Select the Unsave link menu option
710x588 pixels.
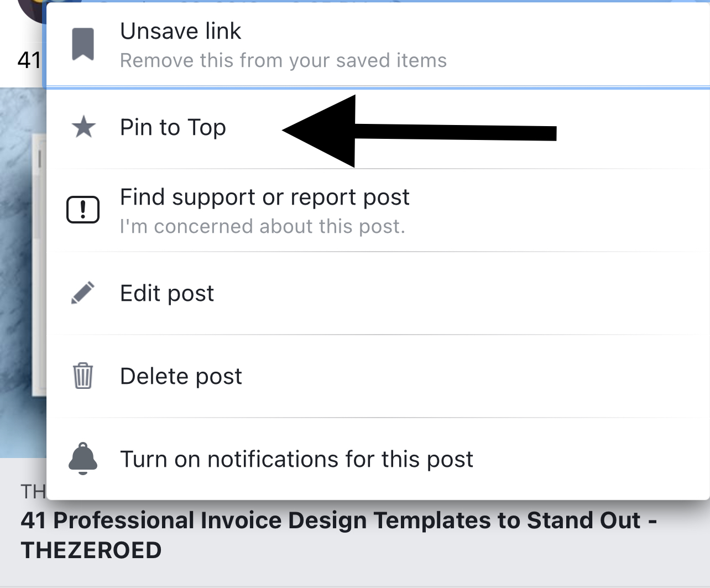click(181, 32)
